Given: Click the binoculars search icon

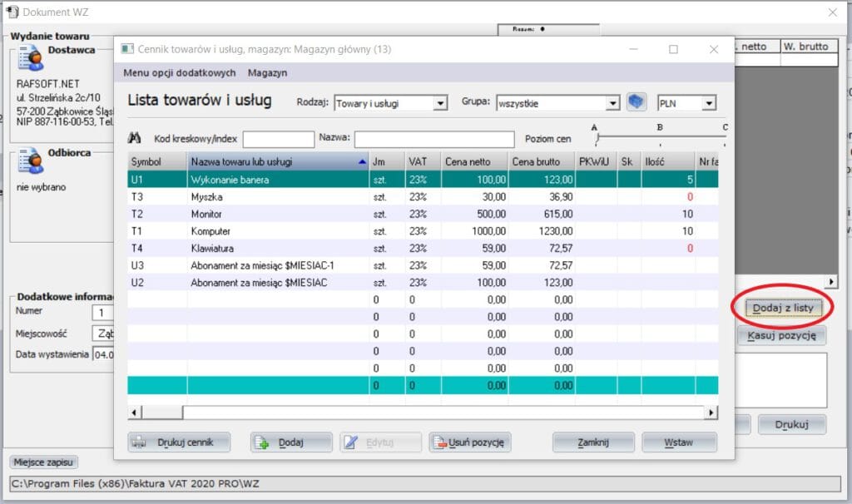Looking at the screenshot, I should pyautogui.click(x=135, y=138).
